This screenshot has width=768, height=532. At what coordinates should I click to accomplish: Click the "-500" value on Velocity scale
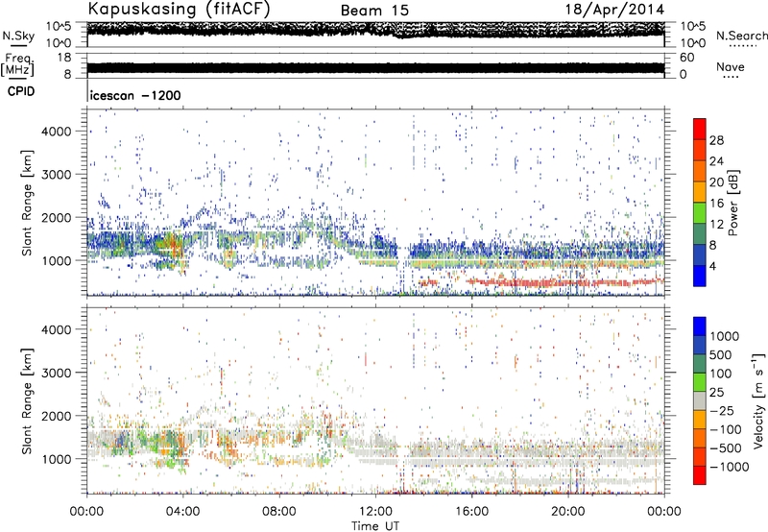[726, 448]
